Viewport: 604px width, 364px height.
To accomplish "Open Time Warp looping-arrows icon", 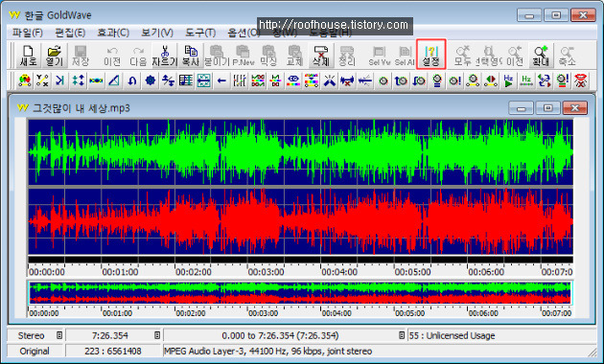I will click(545, 80).
